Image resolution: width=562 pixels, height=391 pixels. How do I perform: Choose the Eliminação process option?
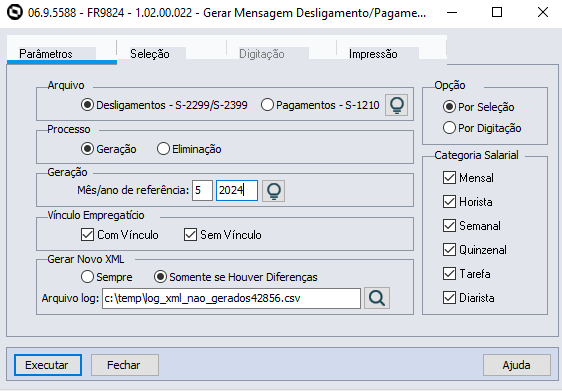(x=189, y=149)
